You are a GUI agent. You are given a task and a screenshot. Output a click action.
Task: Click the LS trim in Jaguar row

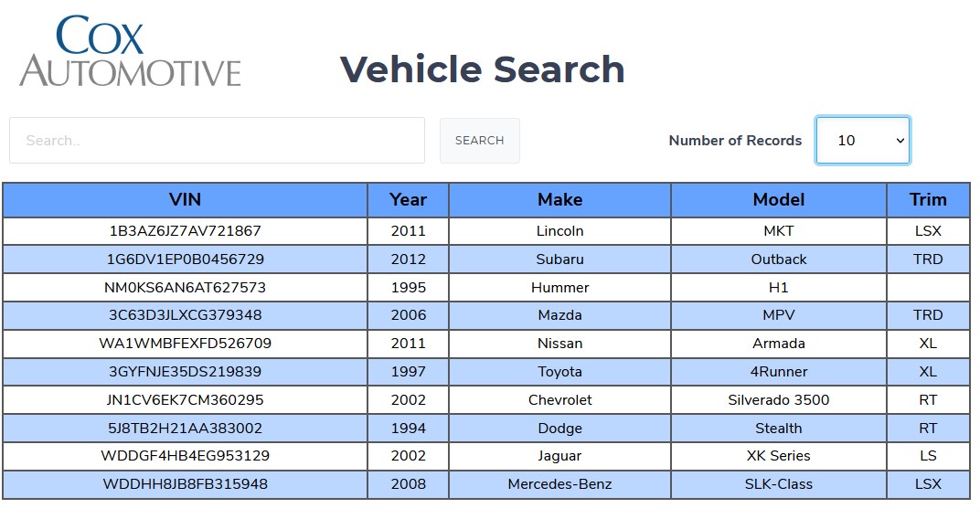click(928, 456)
